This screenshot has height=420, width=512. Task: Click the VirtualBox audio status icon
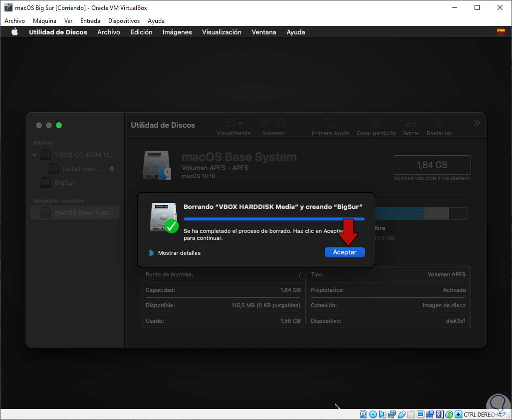click(382, 415)
